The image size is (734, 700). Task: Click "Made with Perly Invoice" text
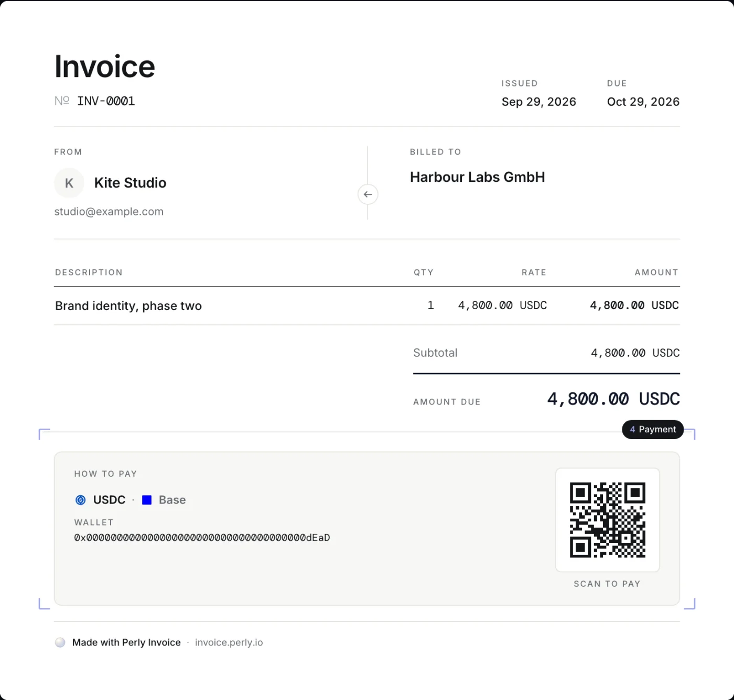point(126,642)
